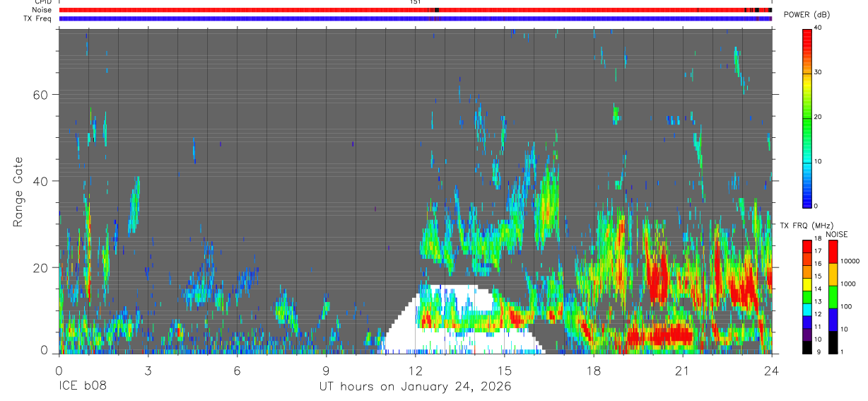Pick the red top of the POWER color bar
This screenshot has width=868, height=401.
click(807, 39)
